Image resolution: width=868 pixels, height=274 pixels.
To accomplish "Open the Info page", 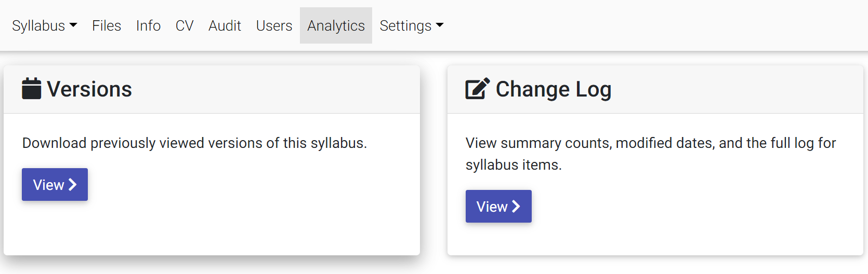I will (148, 25).
